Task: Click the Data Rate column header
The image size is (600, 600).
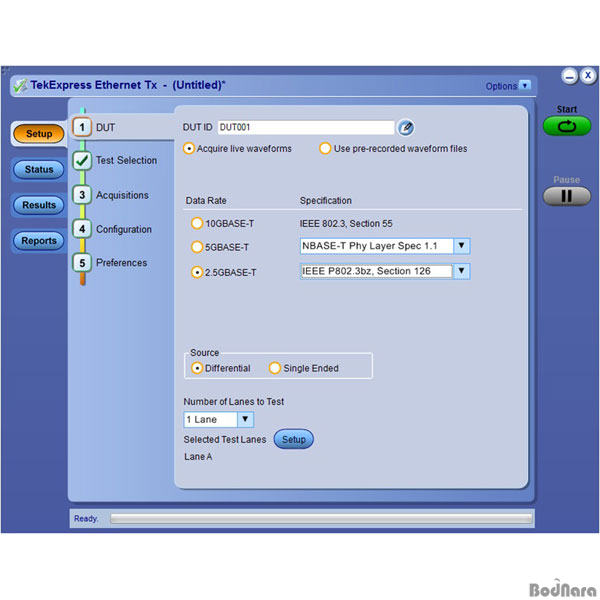Action: (206, 201)
